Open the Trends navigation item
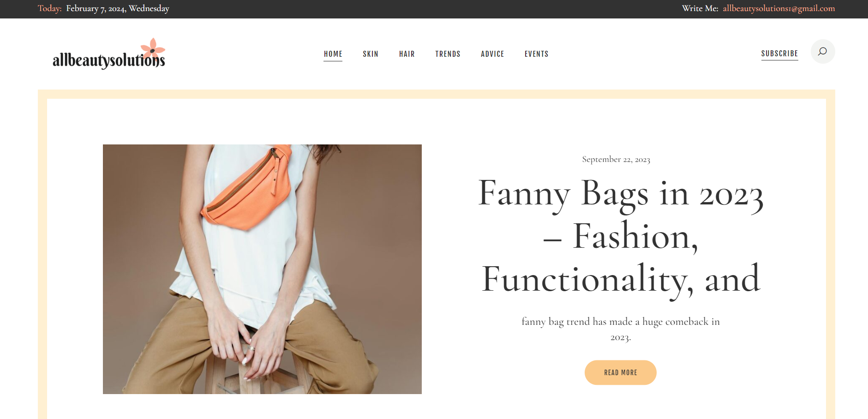Screen dimensions: 868x419 [448, 54]
